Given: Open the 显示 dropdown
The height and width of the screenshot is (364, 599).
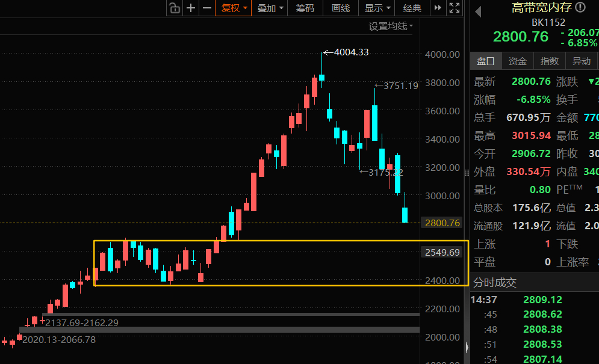Looking at the screenshot, I should point(377,8).
